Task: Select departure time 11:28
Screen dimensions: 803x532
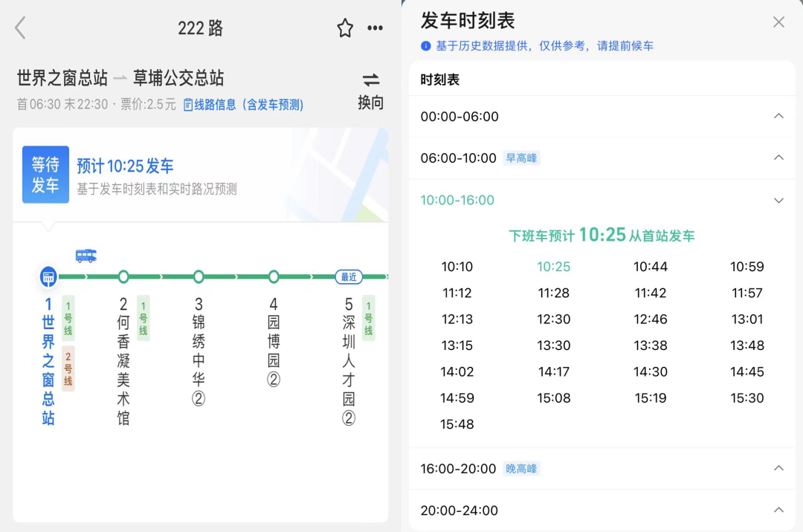Action: point(554,293)
